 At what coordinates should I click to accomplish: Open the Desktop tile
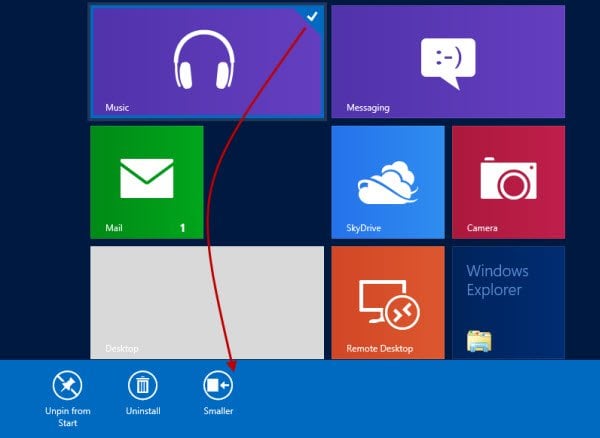point(207,302)
